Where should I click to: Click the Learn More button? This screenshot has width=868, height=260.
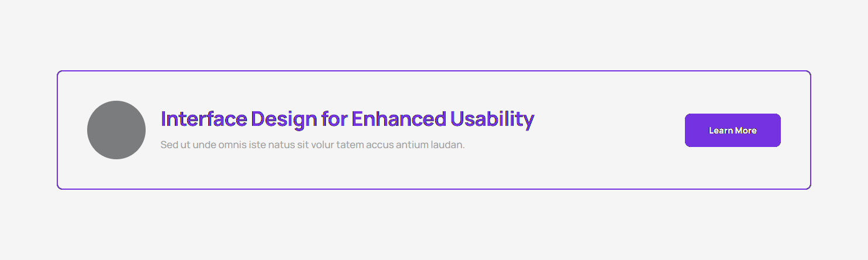(x=732, y=130)
